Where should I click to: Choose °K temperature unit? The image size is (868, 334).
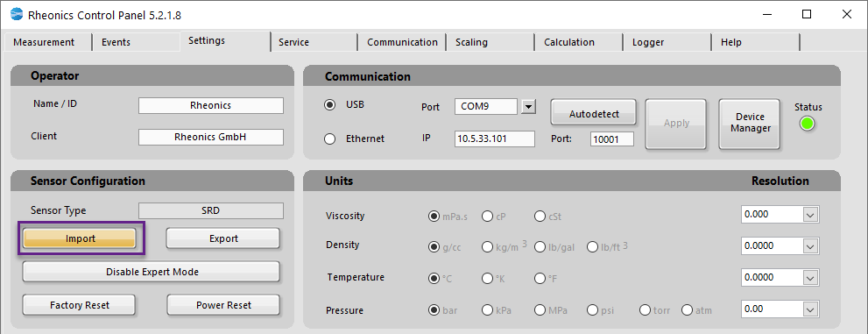point(487,279)
